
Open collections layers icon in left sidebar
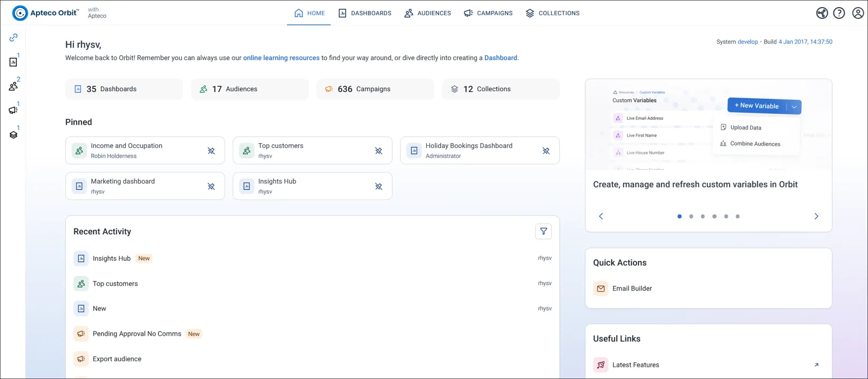point(14,134)
